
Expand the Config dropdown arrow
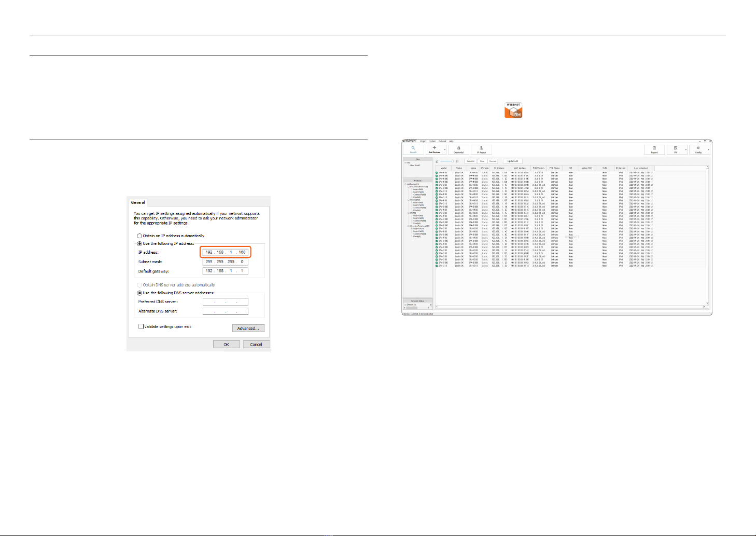click(708, 150)
